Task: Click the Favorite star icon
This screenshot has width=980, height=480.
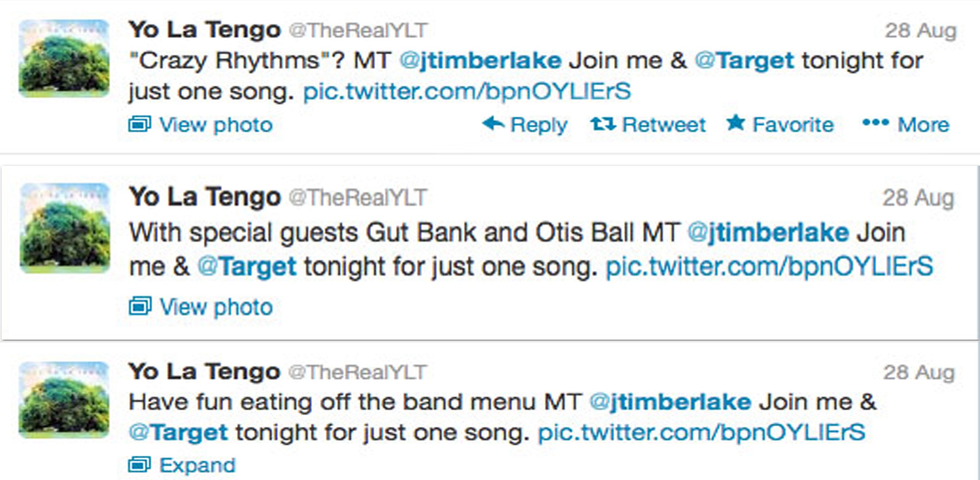Action: coord(736,123)
